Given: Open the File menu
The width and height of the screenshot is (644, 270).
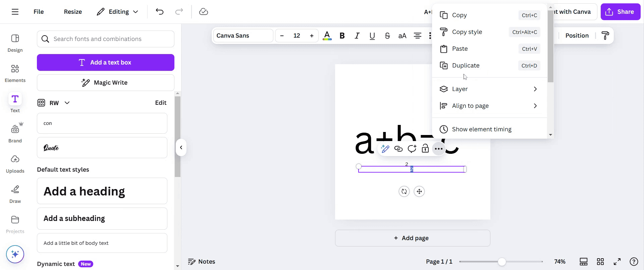Looking at the screenshot, I should point(39,12).
